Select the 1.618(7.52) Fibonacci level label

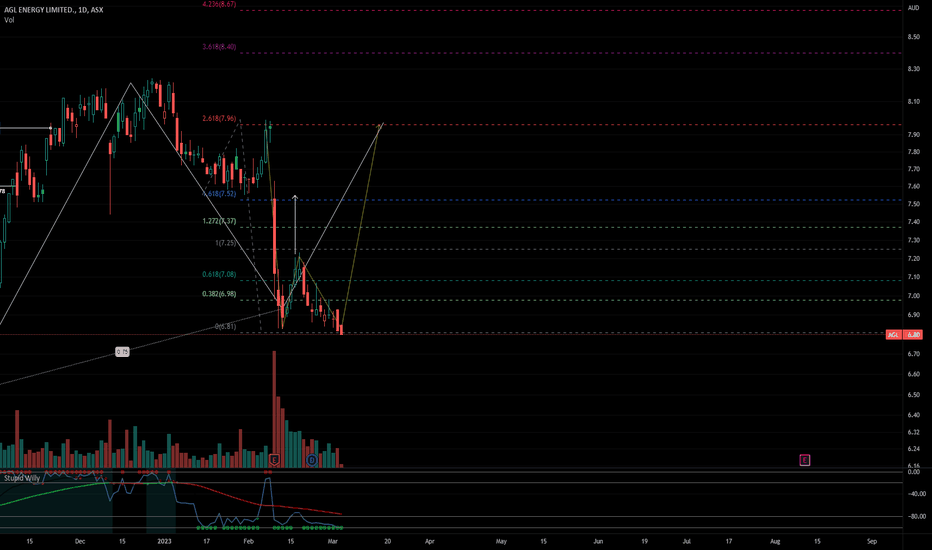220,194
